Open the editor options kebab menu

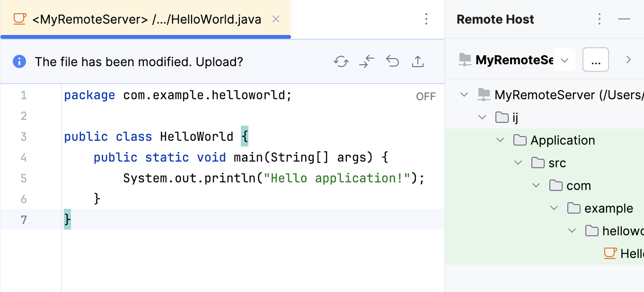(426, 19)
